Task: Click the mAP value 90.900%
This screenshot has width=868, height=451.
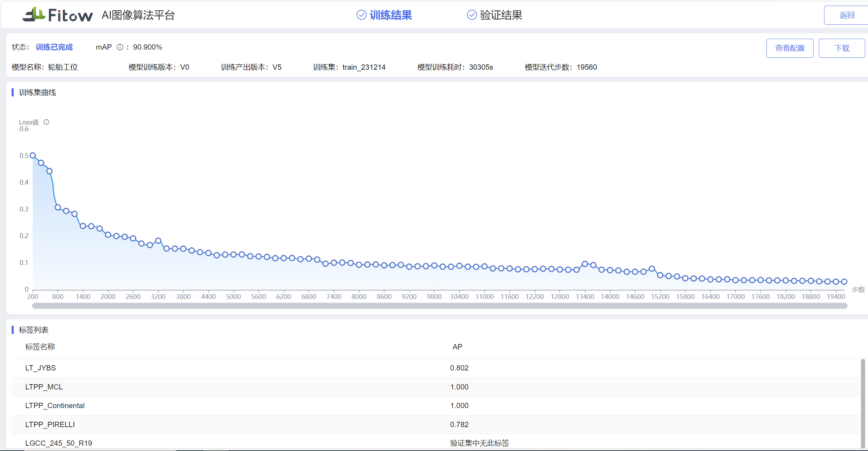Action: 148,47
